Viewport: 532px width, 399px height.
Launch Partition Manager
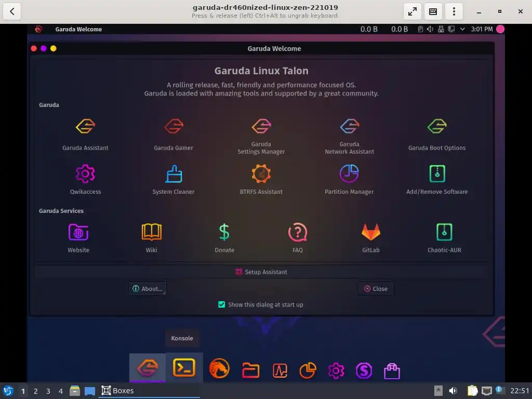[349, 179]
